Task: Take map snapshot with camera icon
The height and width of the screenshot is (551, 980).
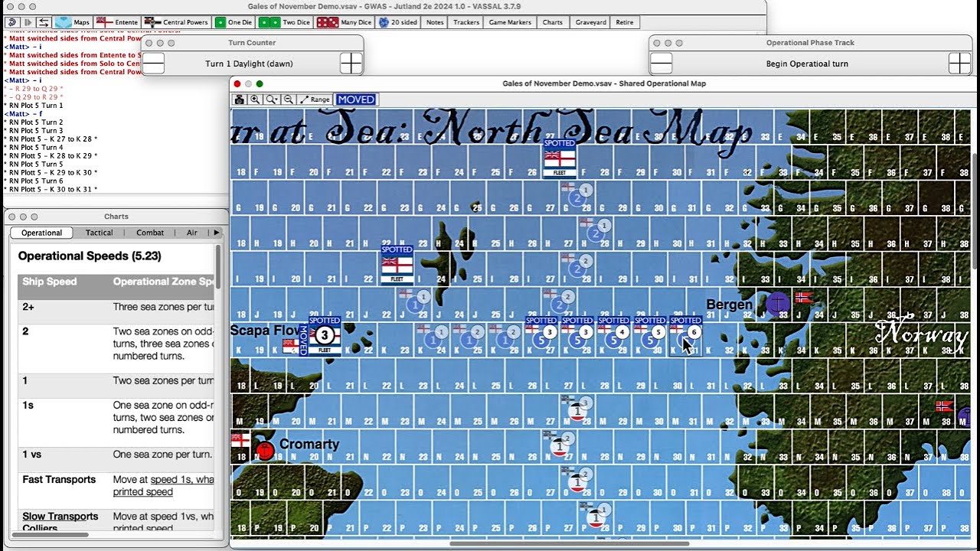Action: [x=240, y=99]
